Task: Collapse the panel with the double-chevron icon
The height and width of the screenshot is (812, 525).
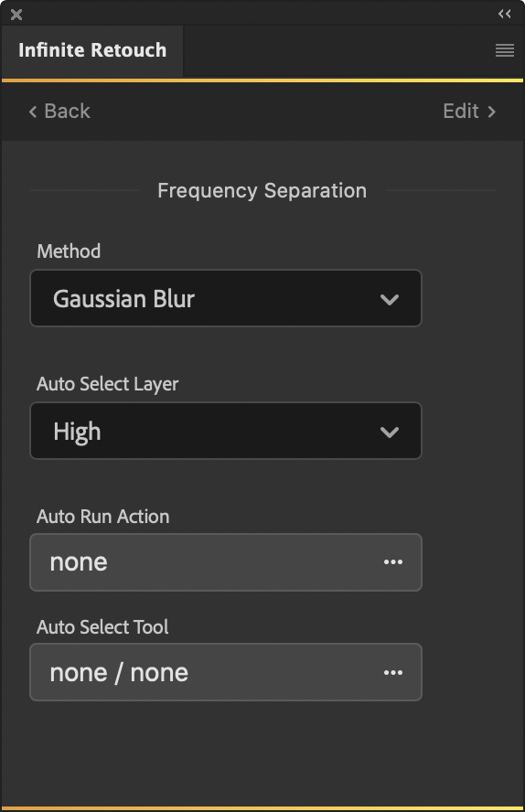Action: point(504,14)
